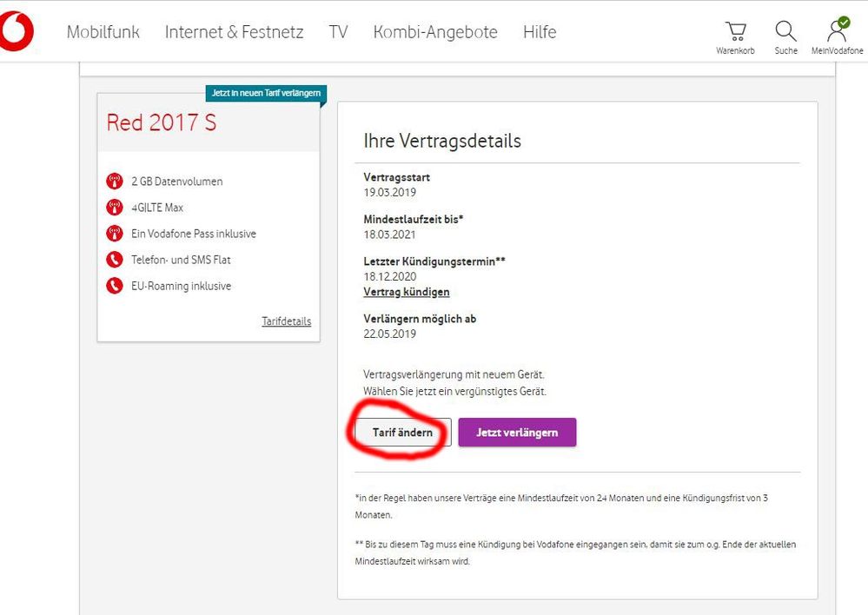Click the Vodafone logo
Screen dimensions: 868x615
[x=16, y=31]
